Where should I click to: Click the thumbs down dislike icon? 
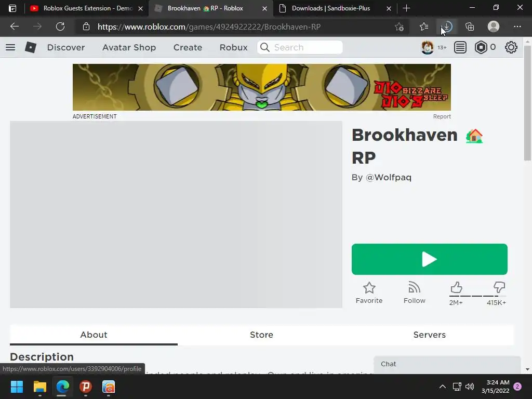pyautogui.click(x=499, y=287)
